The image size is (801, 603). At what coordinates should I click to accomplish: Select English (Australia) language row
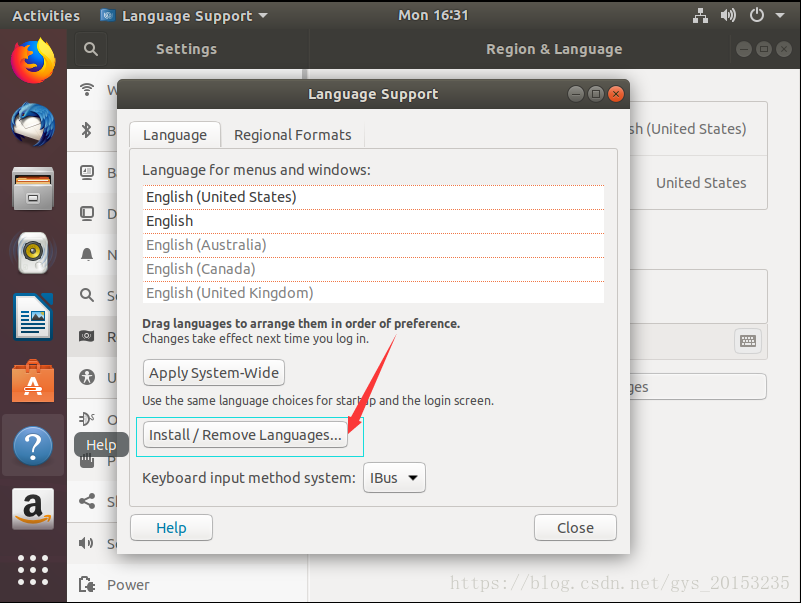pyautogui.click(x=373, y=245)
